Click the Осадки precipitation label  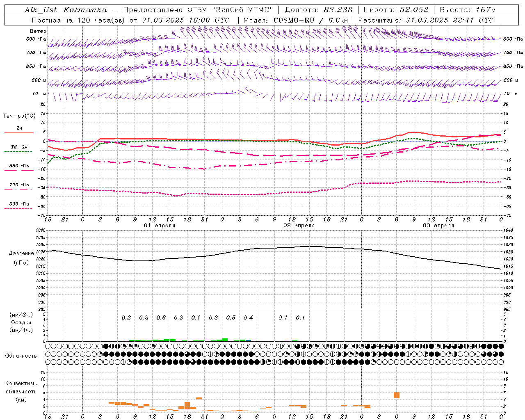coord(21,322)
